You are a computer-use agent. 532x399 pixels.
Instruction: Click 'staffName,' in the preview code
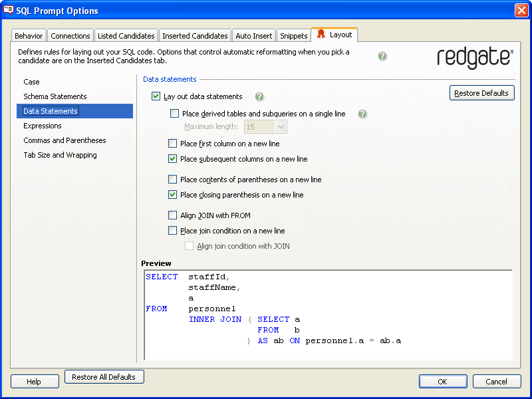tap(214, 288)
